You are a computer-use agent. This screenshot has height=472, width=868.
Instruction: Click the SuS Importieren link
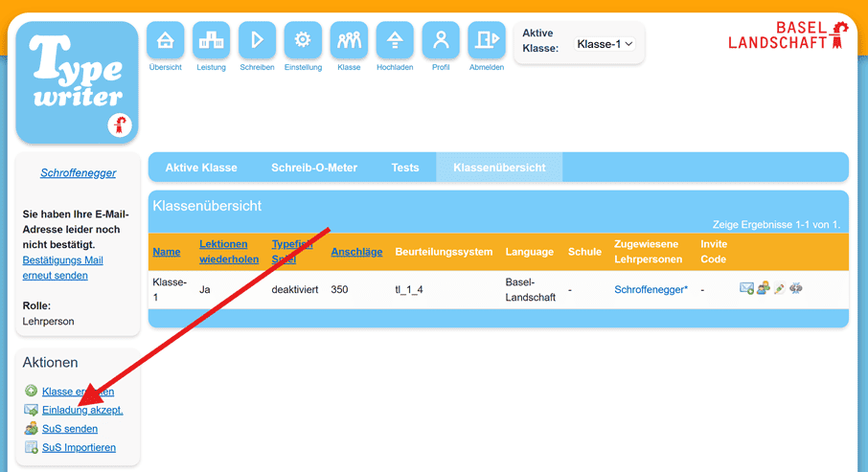tap(79, 447)
